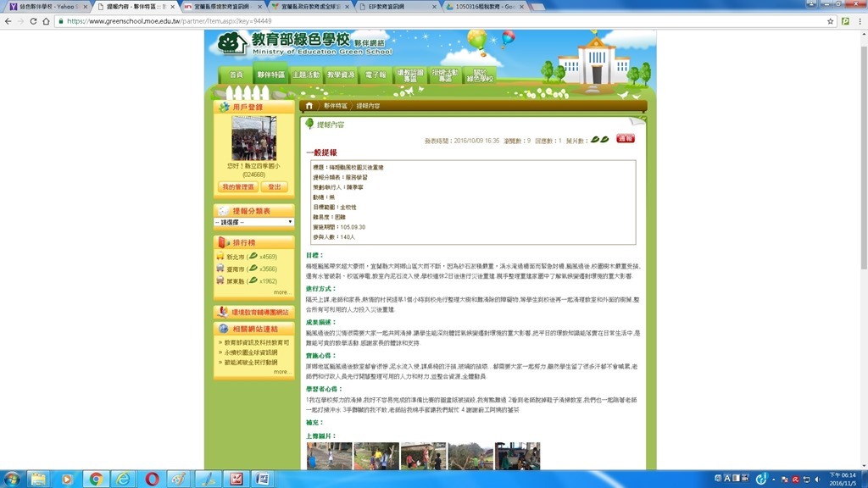Click the 我的管理區 button
This screenshot has height=488, width=868.
(237, 187)
